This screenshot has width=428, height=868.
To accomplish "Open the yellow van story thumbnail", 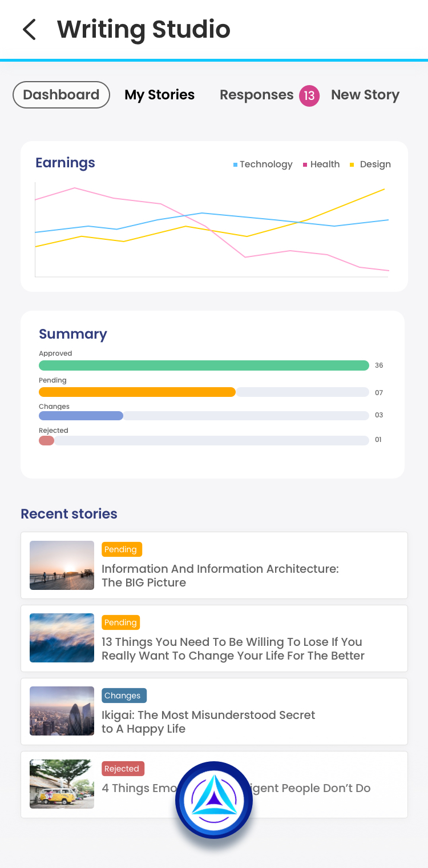I will pyautogui.click(x=62, y=784).
